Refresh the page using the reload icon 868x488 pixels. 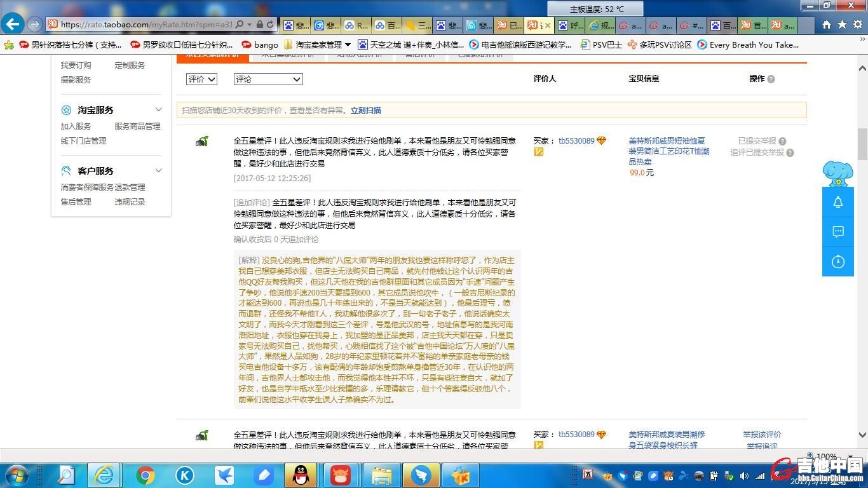(x=270, y=24)
